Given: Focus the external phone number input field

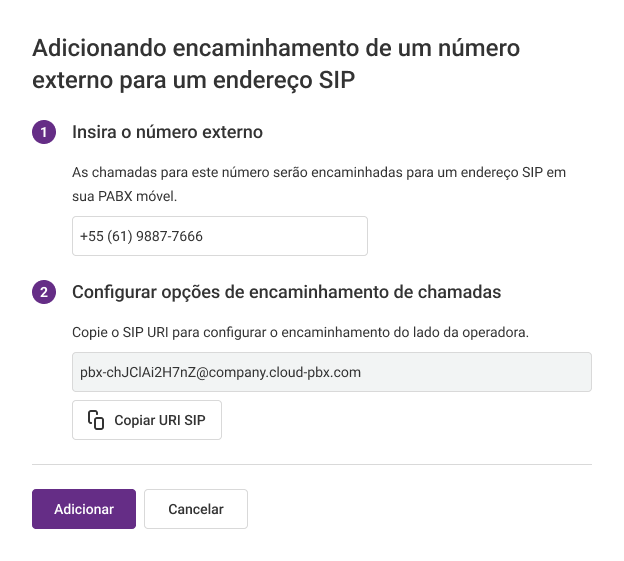Looking at the screenshot, I should click(x=220, y=236).
